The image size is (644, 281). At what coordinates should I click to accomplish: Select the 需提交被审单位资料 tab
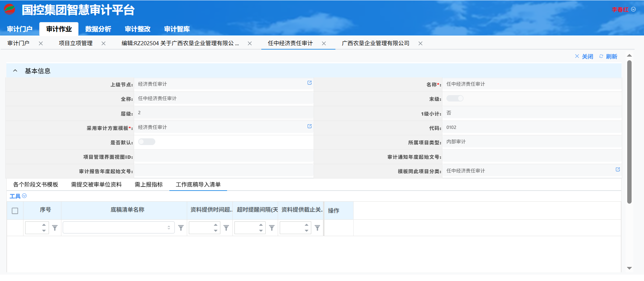click(x=96, y=185)
